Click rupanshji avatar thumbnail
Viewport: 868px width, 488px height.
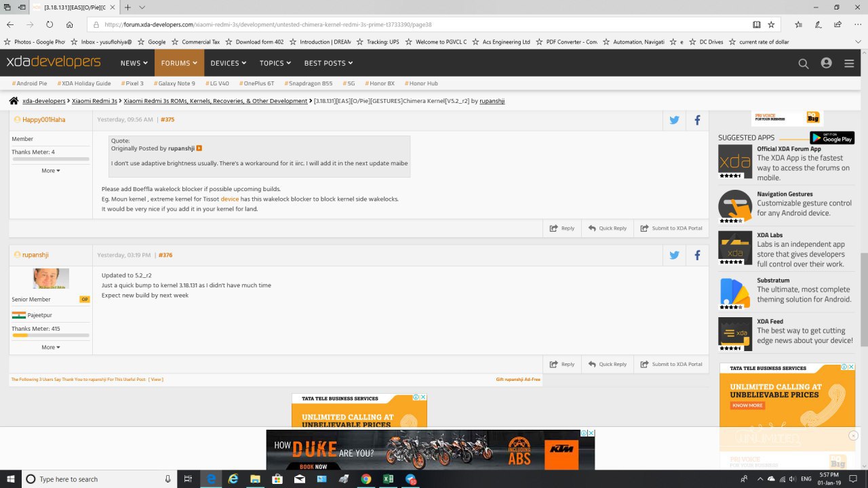click(x=51, y=279)
